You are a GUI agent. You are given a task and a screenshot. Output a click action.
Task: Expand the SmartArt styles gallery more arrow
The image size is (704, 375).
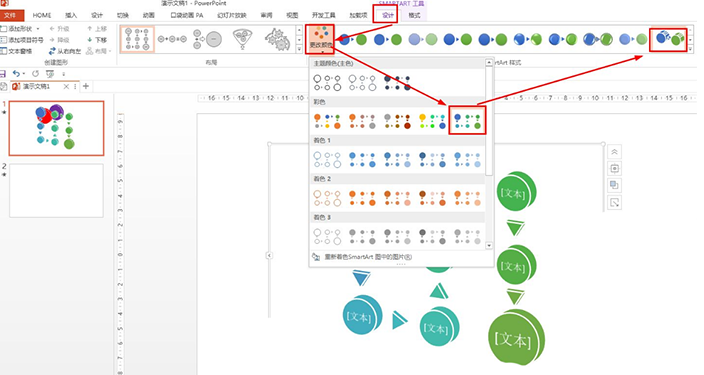(691, 49)
